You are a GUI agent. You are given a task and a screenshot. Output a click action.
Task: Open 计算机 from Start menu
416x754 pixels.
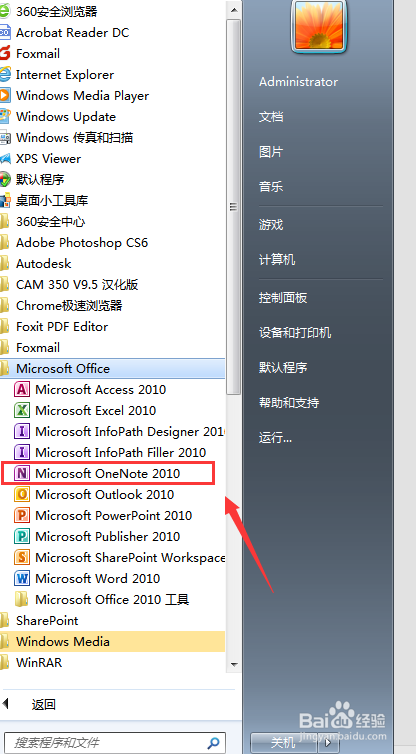click(277, 260)
